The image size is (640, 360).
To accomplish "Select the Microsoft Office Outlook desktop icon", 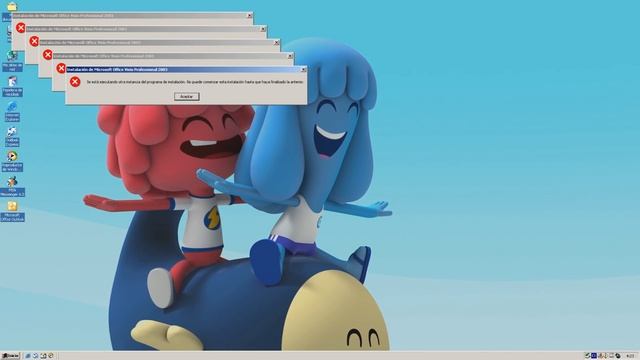I will point(12,212).
